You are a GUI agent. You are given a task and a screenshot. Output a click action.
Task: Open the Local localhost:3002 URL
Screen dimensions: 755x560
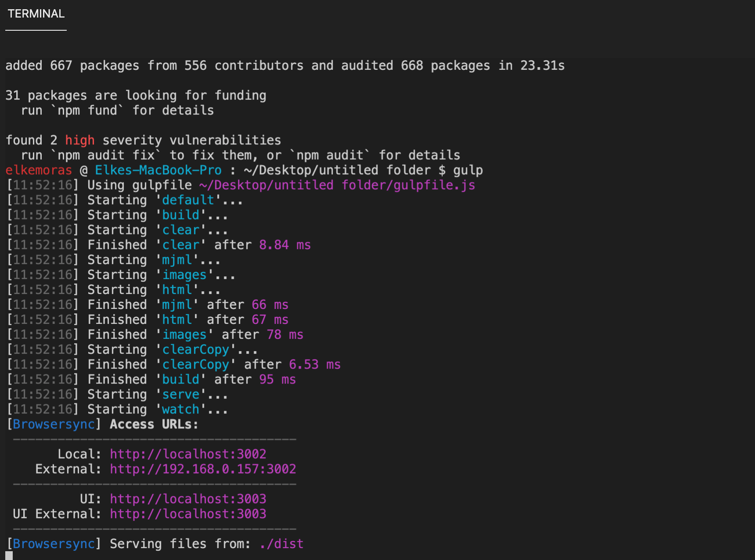click(188, 454)
